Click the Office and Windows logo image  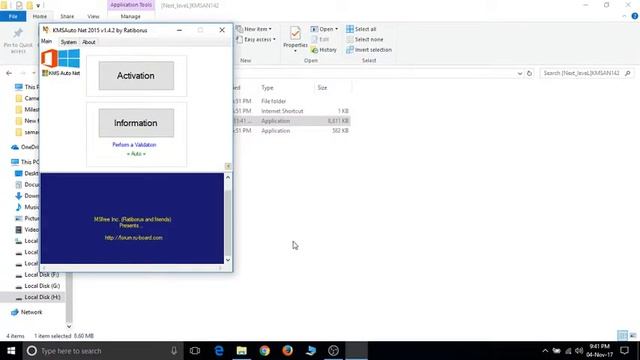[x=60, y=59]
